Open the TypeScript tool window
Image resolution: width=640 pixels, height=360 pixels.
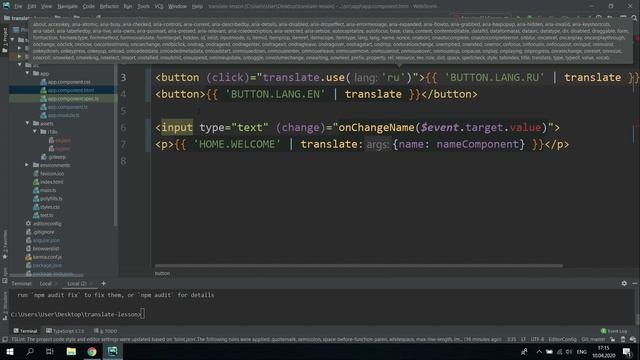[x=65, y=331]
